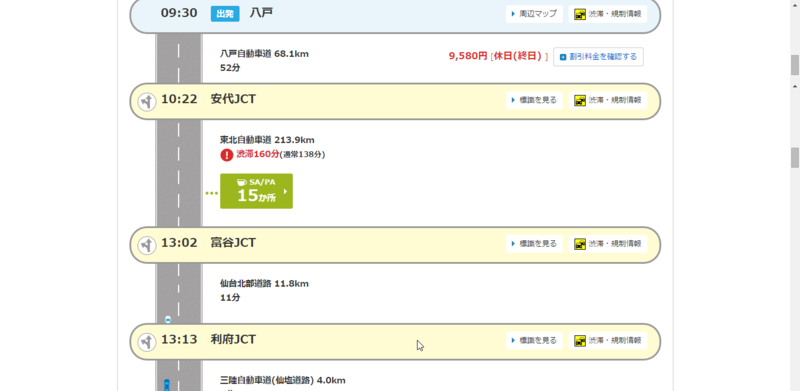Image resolution: width=800 pixels, height=391 pixels.
Task: Click the lower vertical scrollbar thumb
Action: 795,158
